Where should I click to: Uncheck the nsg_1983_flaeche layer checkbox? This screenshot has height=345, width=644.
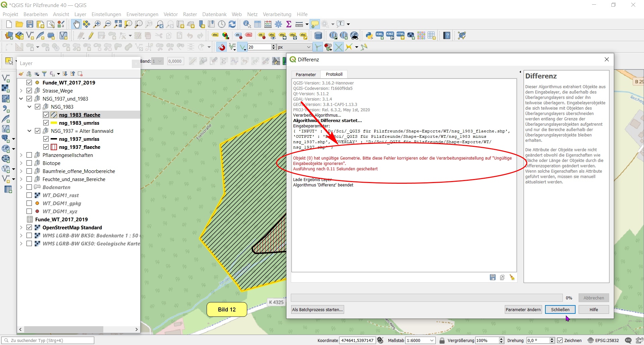coord(46,115)
